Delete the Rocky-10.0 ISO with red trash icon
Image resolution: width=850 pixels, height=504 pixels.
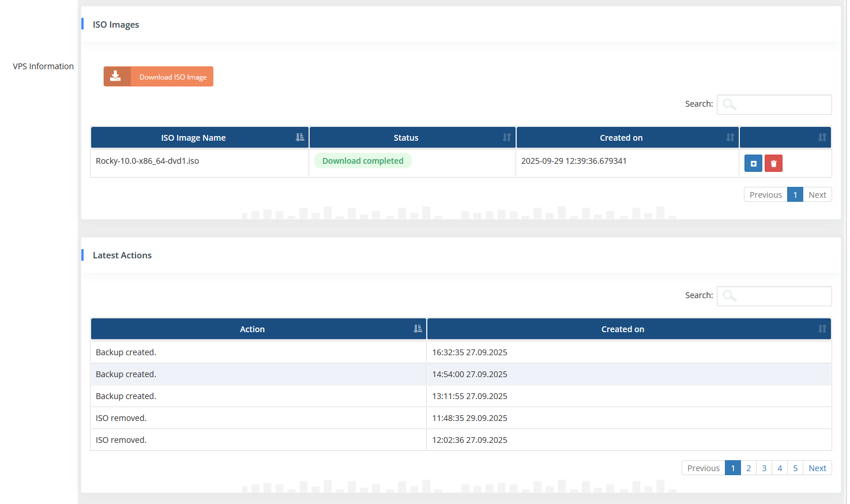(x=773, y=164)
